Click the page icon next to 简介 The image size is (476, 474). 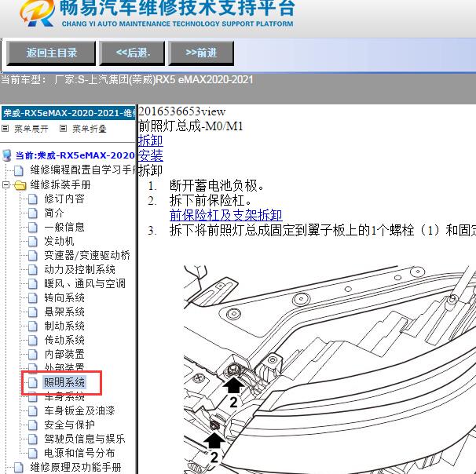pos(33,213)
